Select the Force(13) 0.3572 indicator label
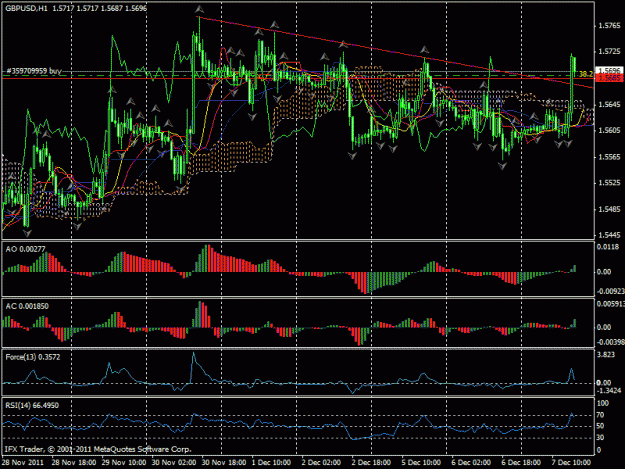The width and height of the screenshot is (625, 469). (x=33, y=357)
